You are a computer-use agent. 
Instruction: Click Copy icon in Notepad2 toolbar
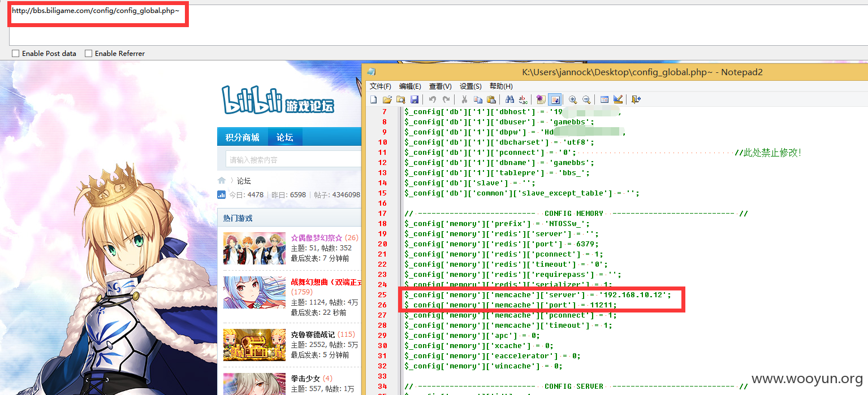coord(478,99)
